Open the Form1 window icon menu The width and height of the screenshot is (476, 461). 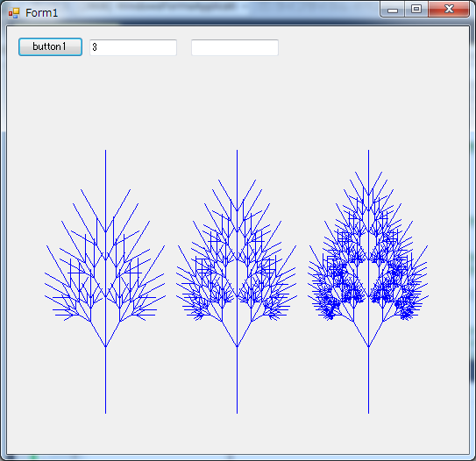[14, 13]
